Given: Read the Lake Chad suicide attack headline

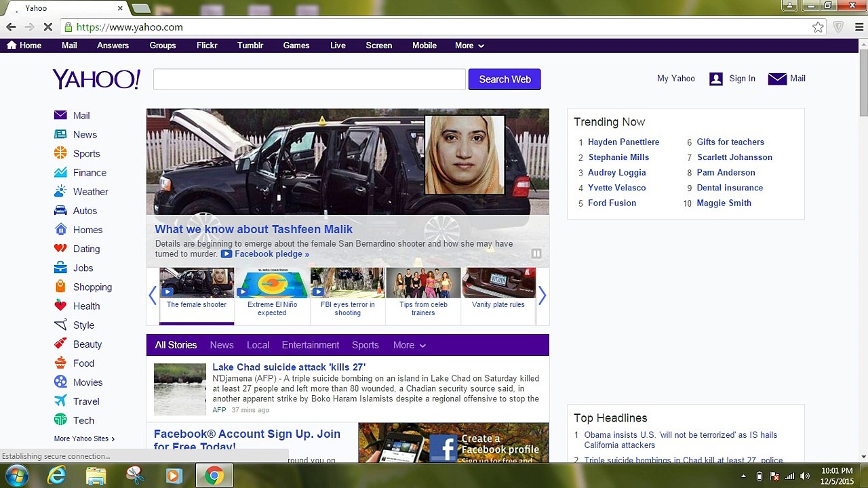Looking at the screenshot, I should point(289,367).
